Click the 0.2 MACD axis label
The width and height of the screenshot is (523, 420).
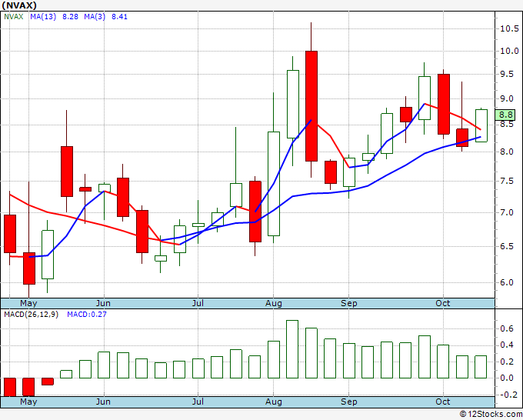[x=507, y=362]
